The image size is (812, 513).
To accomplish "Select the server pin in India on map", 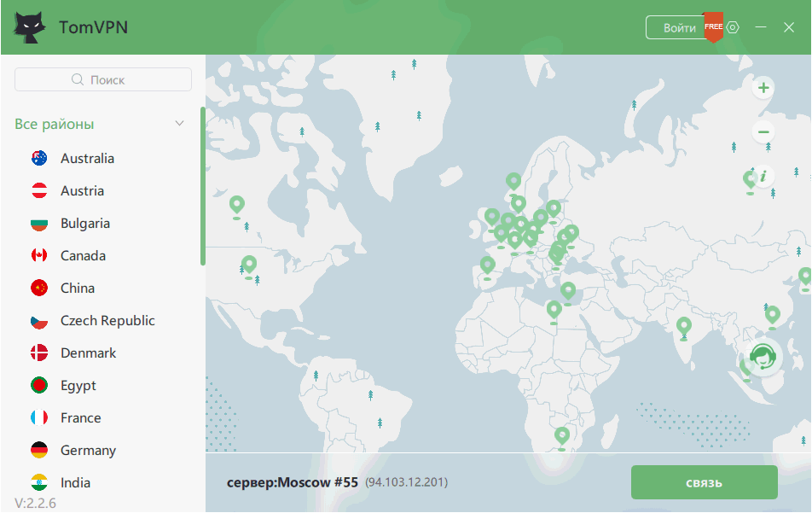I will [683, 325].
